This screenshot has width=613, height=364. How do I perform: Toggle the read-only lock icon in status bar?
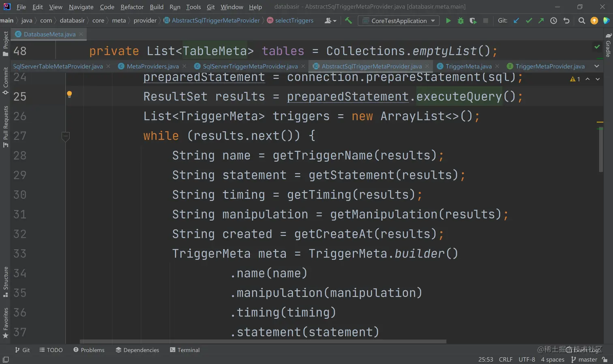click(x=605, y=360)
